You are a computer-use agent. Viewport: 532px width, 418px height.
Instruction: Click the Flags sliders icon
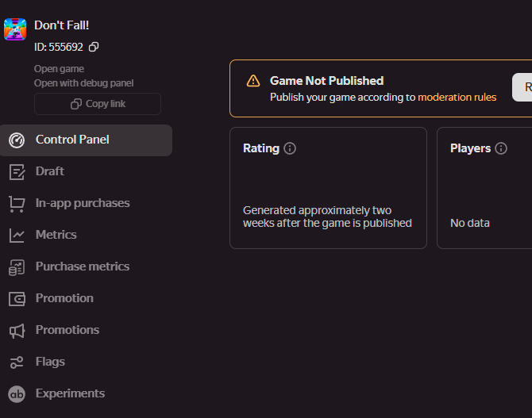coord(17,362)
